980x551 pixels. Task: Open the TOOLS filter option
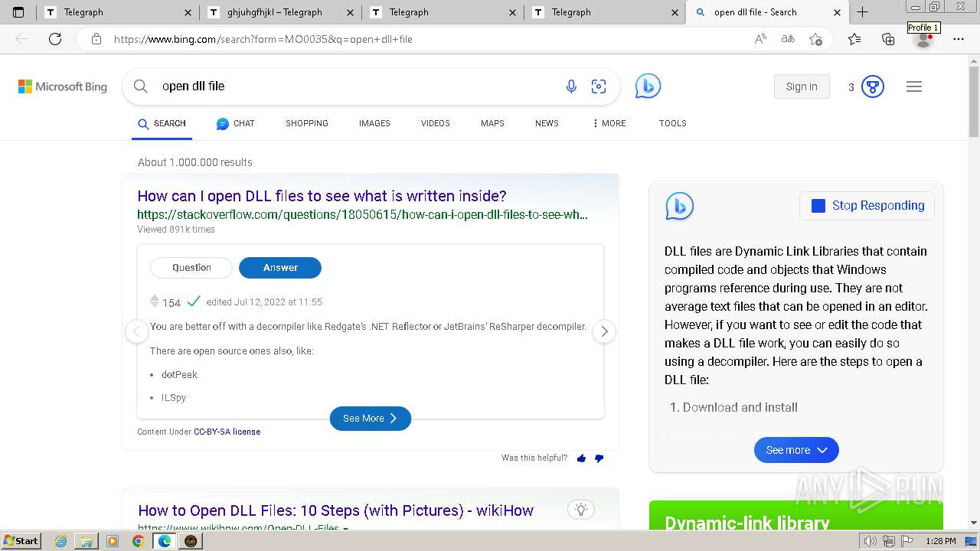click(x=673, y=123)
